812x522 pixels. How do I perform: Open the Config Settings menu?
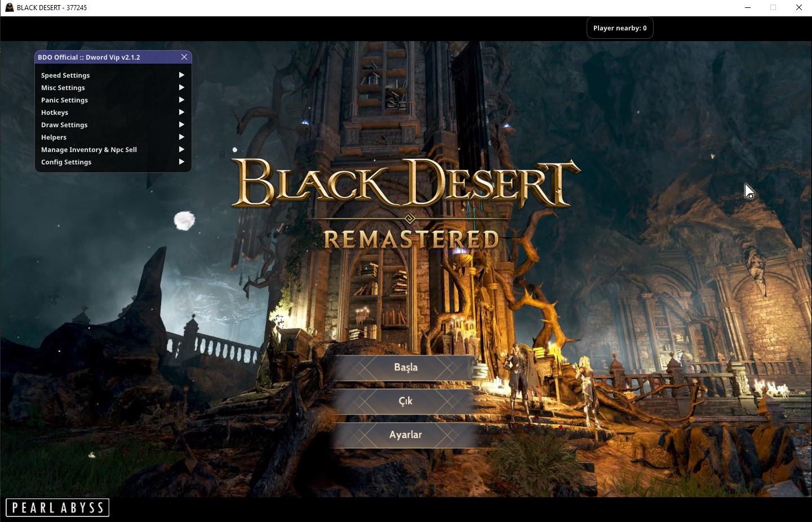pos(113,162)
